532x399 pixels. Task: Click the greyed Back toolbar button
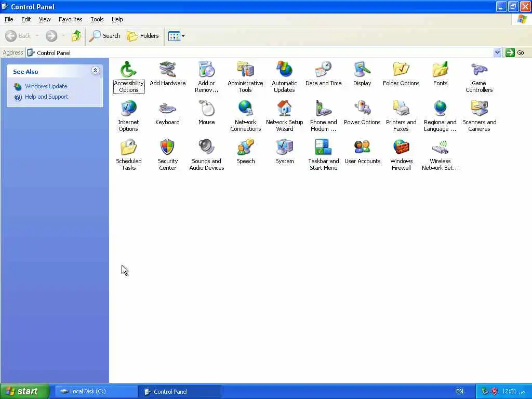coord(19,36)
